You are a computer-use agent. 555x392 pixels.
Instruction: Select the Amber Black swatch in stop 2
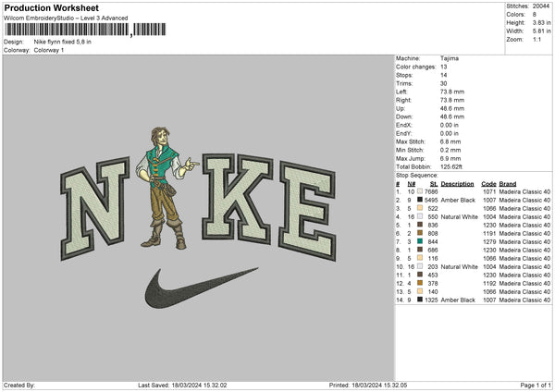[x=419, y=200]
